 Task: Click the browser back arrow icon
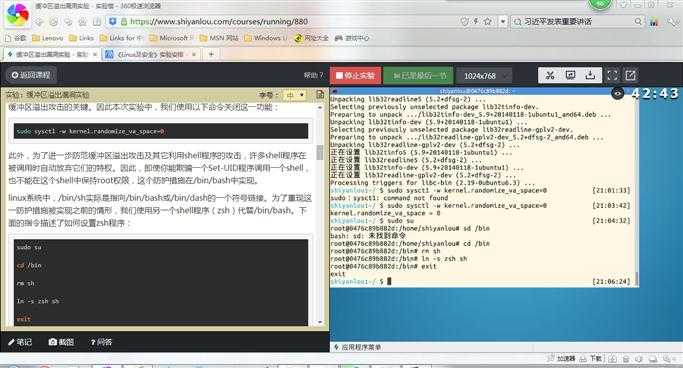point(40,22)
